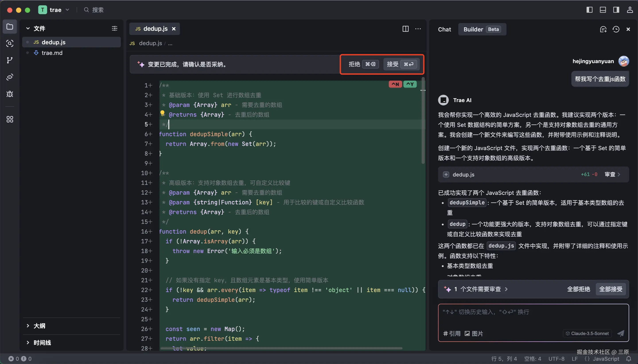Click the 接受 accept button
The image size is (638, 364).
(x=401, y=64)
